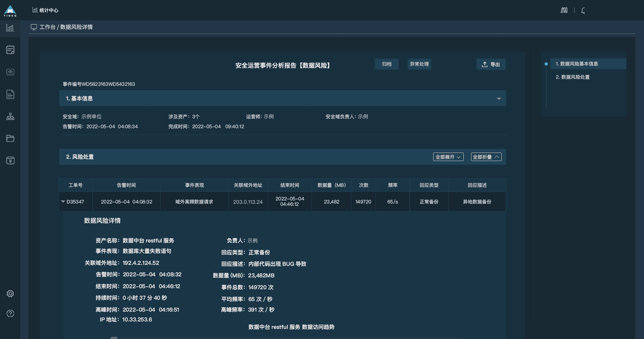Screen dimensions: 644x339
Task: Click the 数据中台 restful 服务 数据访问趋势 chart title
Action: coord(291,327)
